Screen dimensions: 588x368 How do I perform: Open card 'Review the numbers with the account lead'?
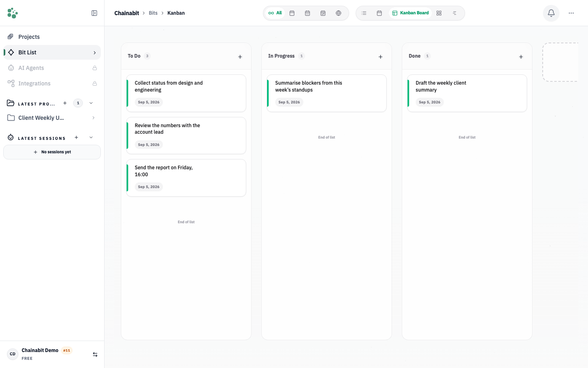pyautogui.click(x=186, y=136)
